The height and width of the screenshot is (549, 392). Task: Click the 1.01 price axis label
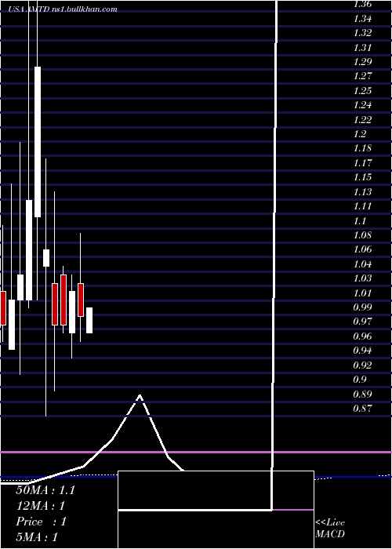[362, 293]
